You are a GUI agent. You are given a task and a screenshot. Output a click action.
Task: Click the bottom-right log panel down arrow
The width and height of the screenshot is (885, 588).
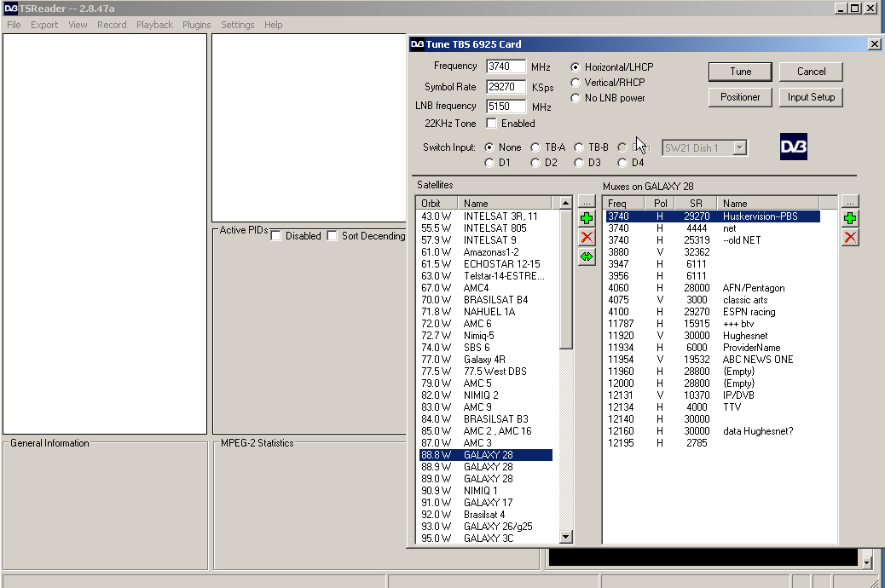pos(867,562)
